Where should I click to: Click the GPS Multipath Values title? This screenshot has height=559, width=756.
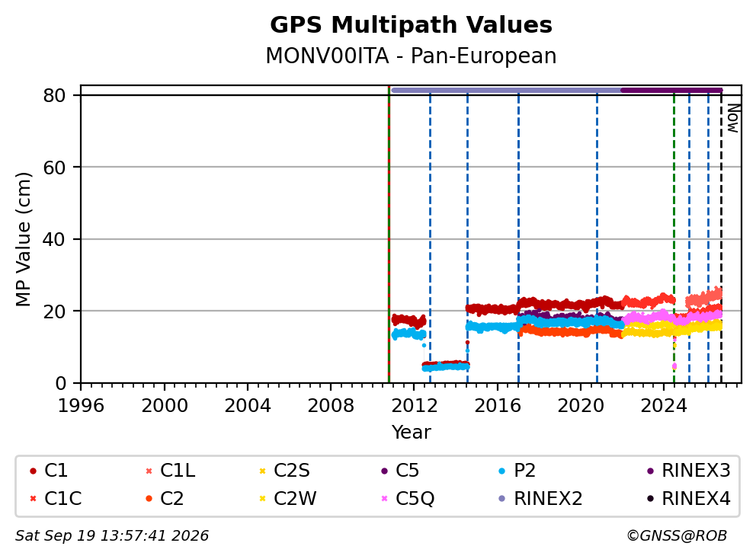411,25
